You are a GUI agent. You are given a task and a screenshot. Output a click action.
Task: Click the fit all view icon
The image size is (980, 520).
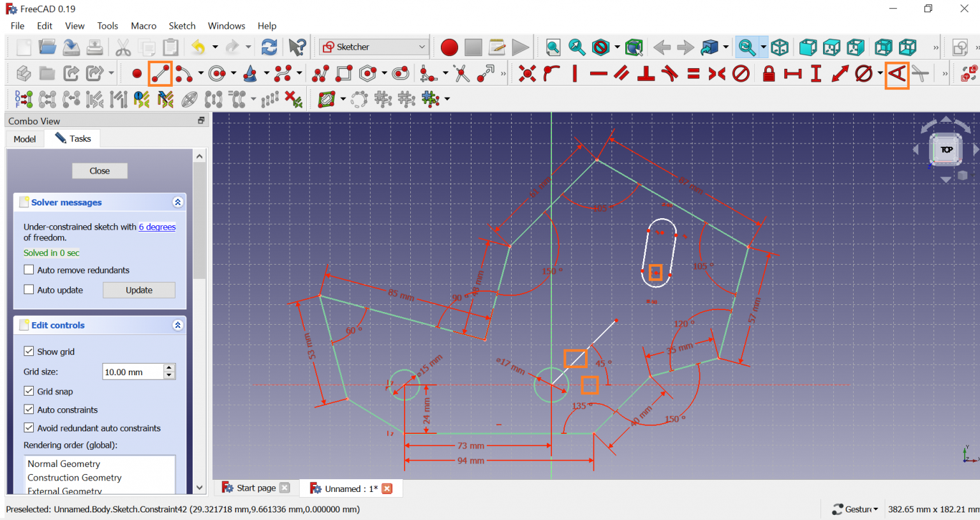[553, 47]
